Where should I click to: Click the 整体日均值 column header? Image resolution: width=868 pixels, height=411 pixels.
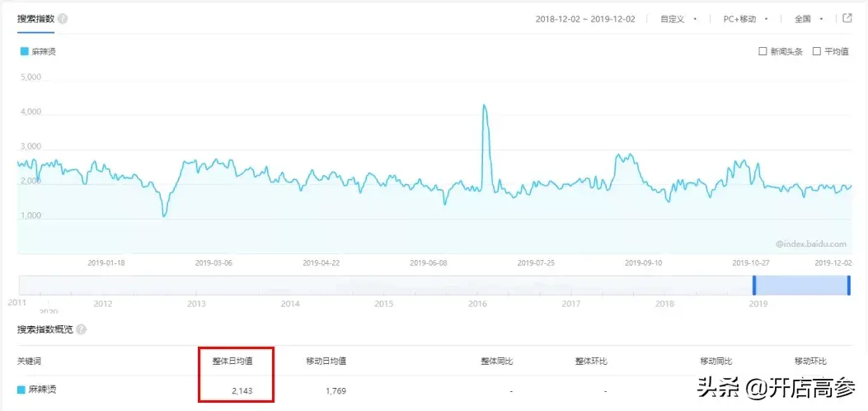click(x=232, y=361)
